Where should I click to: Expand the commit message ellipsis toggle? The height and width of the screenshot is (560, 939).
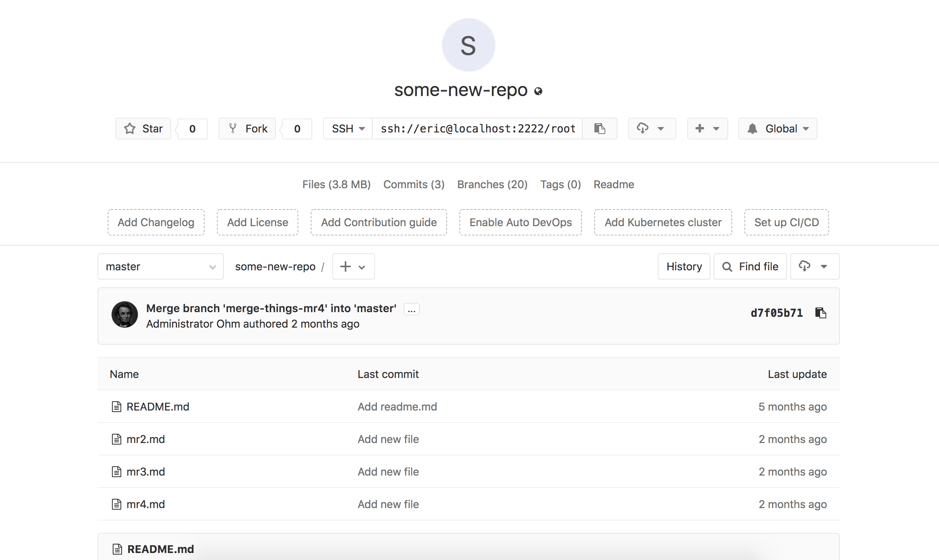[411, 309]
